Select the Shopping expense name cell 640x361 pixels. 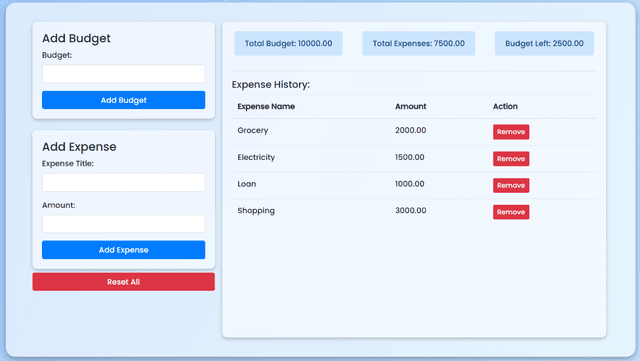click(256, 211)
